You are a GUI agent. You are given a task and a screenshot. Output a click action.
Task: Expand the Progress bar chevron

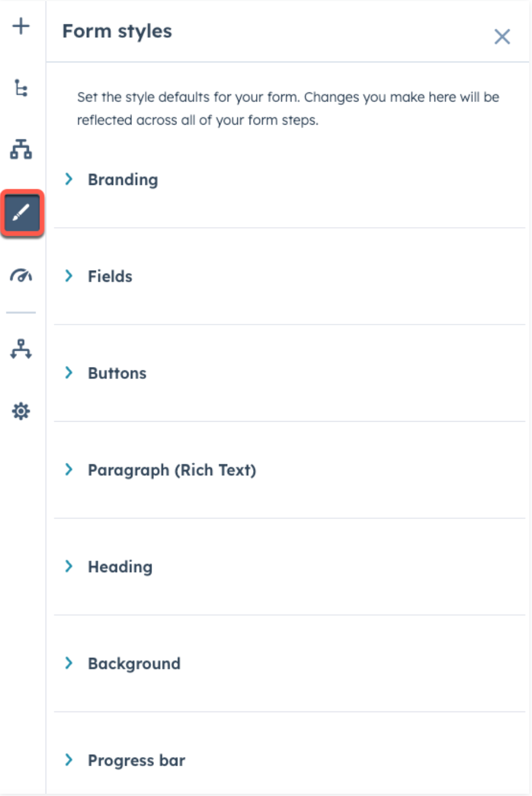point(69,760)
